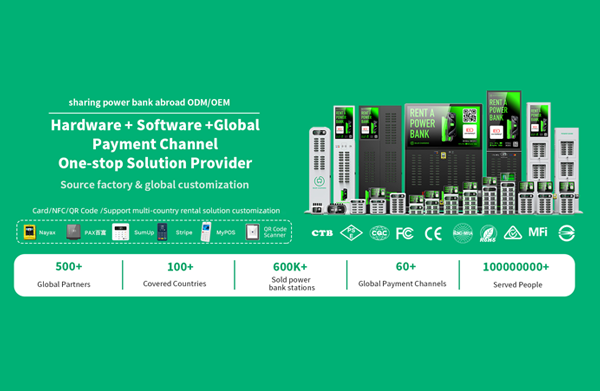Click the 500+ Global Partners statistic
Image resolution: width=600 pixels, height=391 pixels.
64,275
